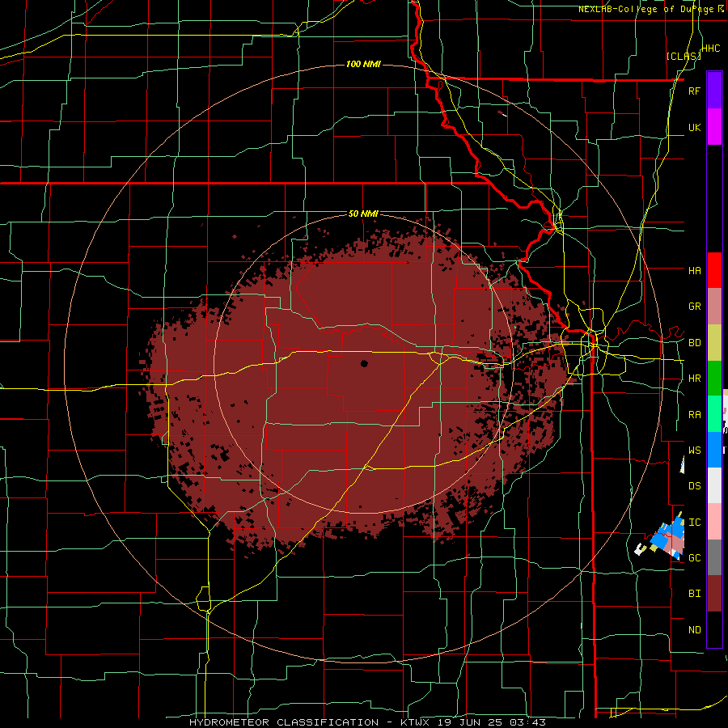Click the HHC product label
Image resolution: width=728 pixels, height=728 pixels.
click(711, 49)
